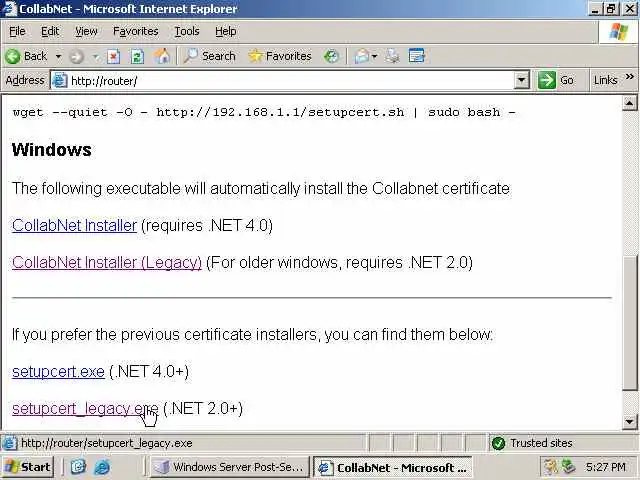This screenshot has height=480, width=640.
Task: Download the setupcert_legacy.exe link
Action: click(85, 408)
